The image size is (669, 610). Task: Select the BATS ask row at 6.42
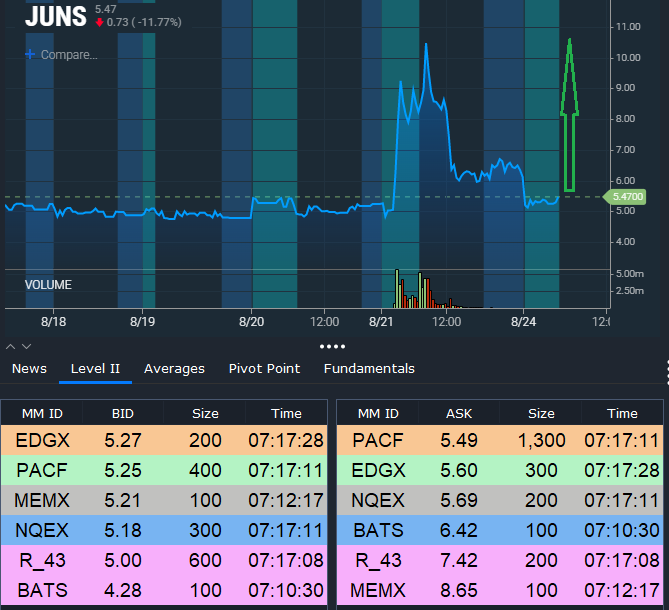500,530
